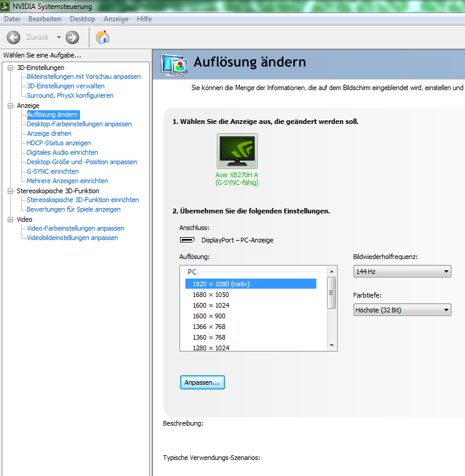Open G-SYNC einrichten
Image resolution: width=465 pixels, height=476 pixels.
point(53,171)
